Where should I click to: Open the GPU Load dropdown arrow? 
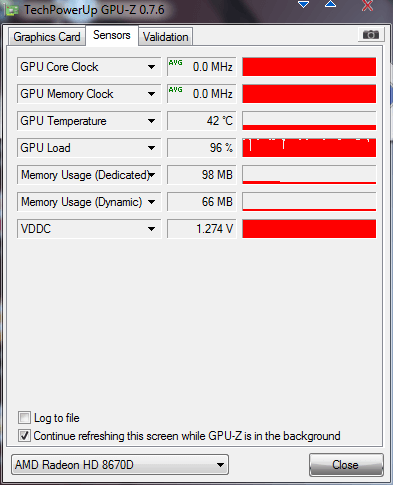click(x=151, y=148)
